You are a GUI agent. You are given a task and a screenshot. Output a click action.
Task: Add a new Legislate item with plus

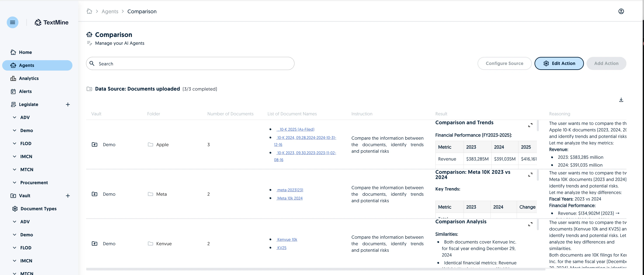coord(68,104)
